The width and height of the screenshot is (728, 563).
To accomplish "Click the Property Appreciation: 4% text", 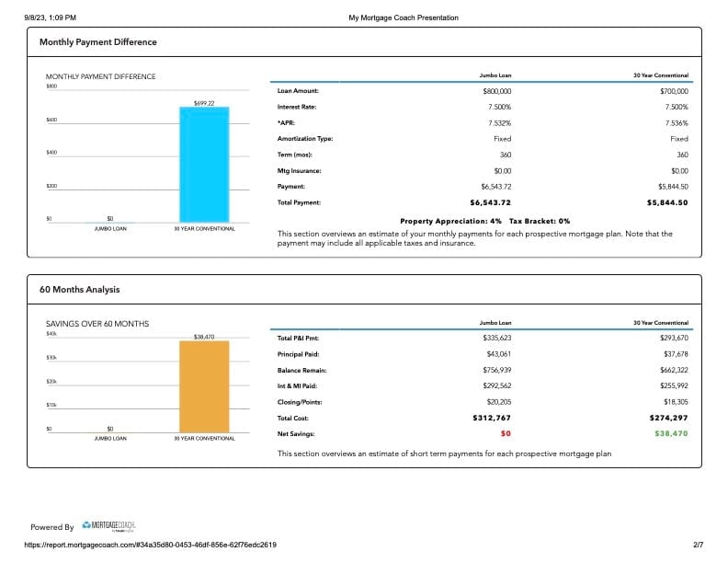I will point(450,221).
